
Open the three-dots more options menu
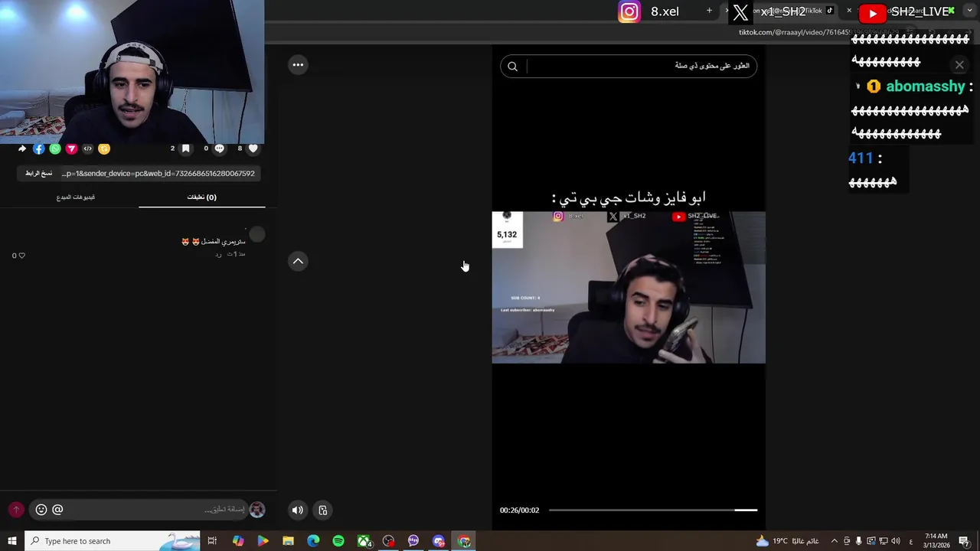pyautogui.click(x=298, y=65)
